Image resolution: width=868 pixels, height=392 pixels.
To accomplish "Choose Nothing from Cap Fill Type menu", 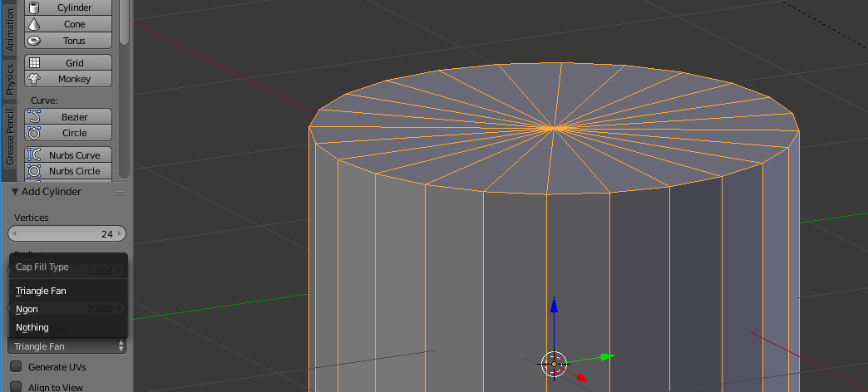I will click(x=69, y=327).
